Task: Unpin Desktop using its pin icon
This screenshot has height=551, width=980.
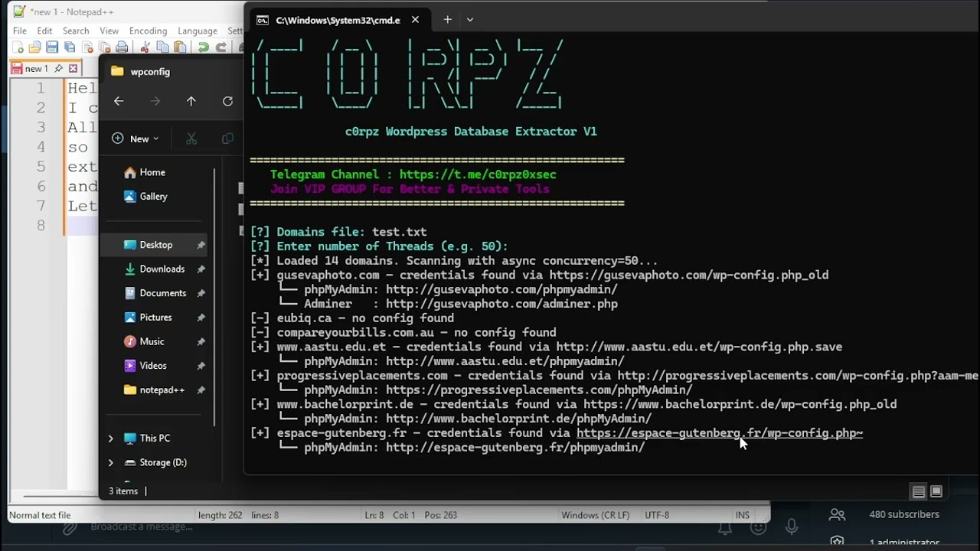Action: click(201, 245)
